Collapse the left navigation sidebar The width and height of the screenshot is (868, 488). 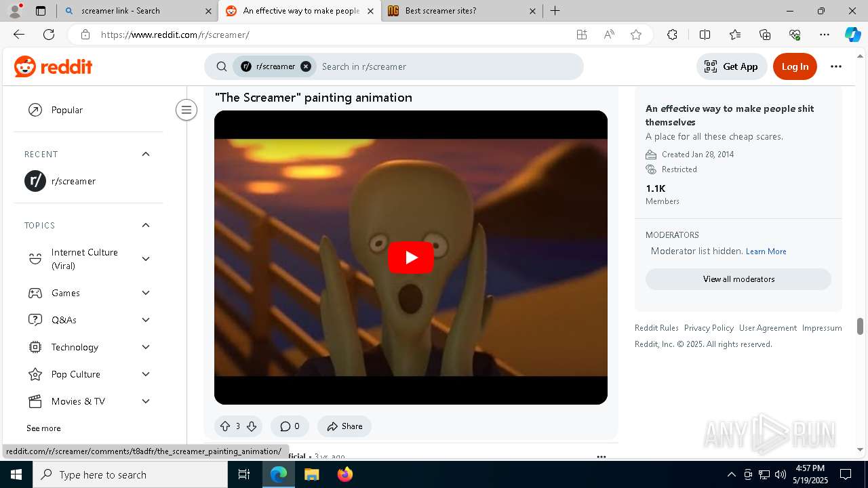point(186,110)
